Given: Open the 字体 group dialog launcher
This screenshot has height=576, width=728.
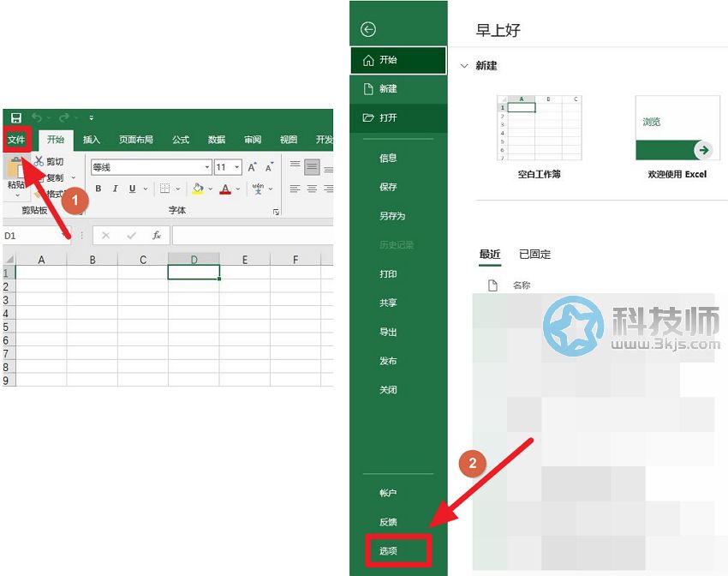Looking at the screenshot, I should [277, 213].
